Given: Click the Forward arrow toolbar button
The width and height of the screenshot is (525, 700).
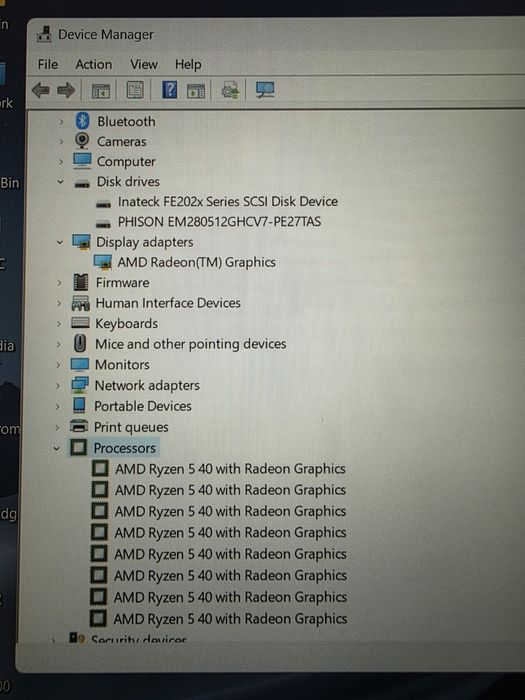Looking at the screenshot, I should coord(66,91).
